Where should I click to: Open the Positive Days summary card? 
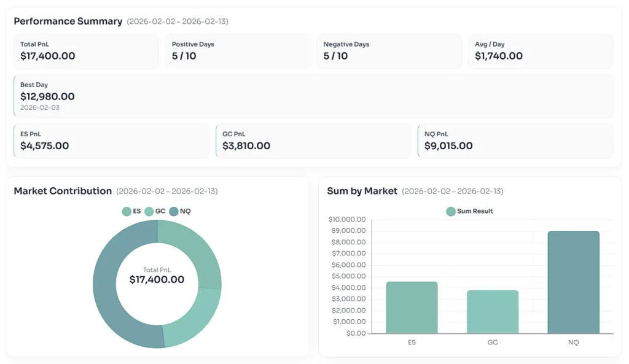(238, 51)
